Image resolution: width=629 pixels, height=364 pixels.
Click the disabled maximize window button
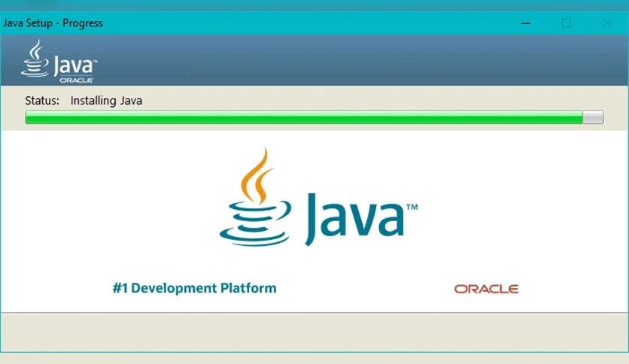566,23
